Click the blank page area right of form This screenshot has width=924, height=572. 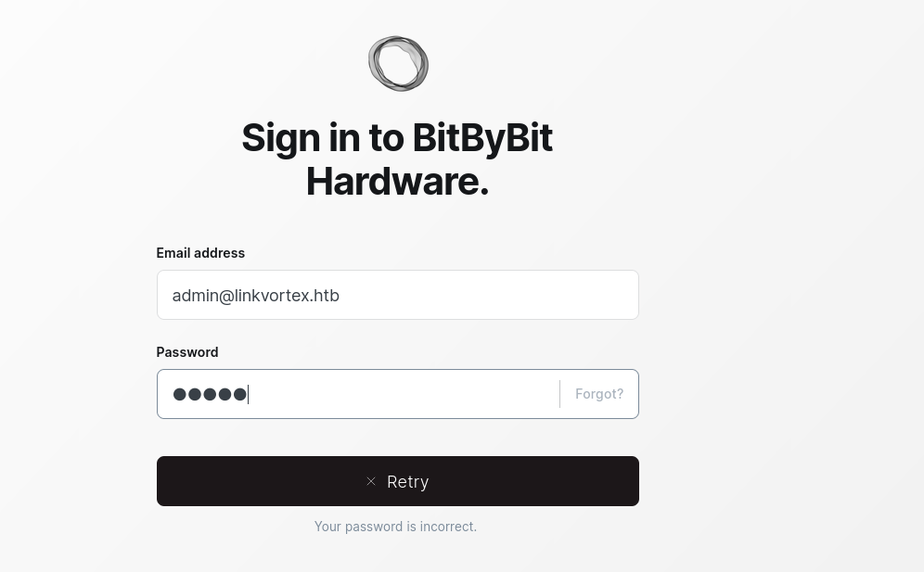tap(777, 295)
